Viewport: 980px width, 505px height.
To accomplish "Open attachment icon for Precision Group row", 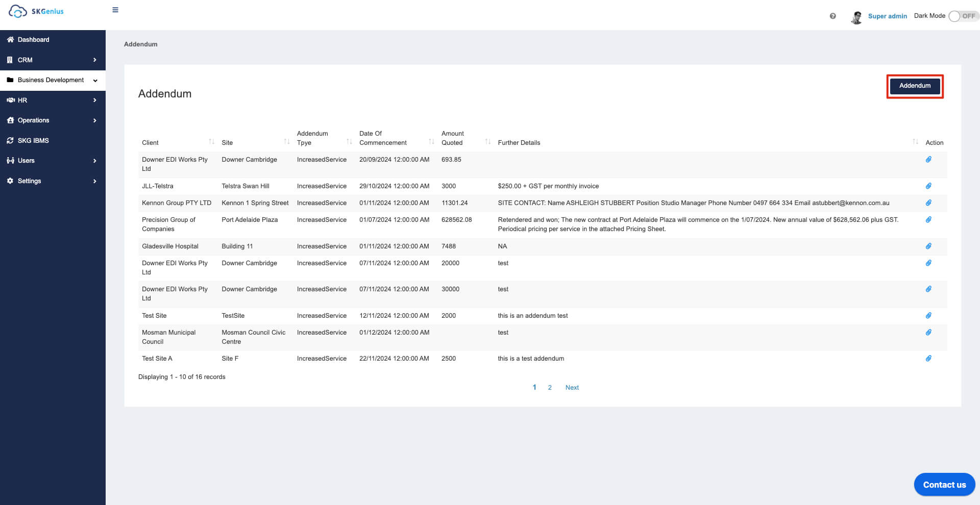I will click(928, 220).
